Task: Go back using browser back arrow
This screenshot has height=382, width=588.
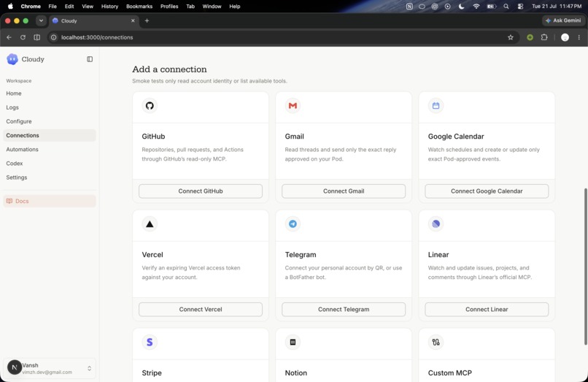Action: coord(9,37)
